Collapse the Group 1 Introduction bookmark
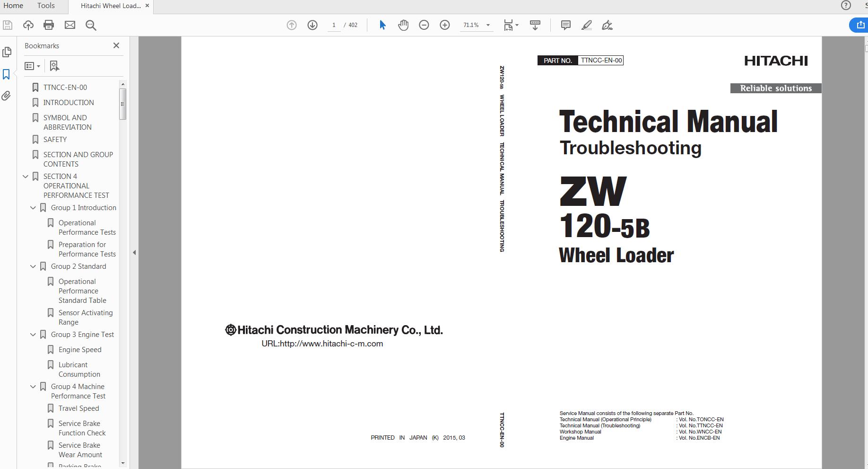 (x=33, y=207)
